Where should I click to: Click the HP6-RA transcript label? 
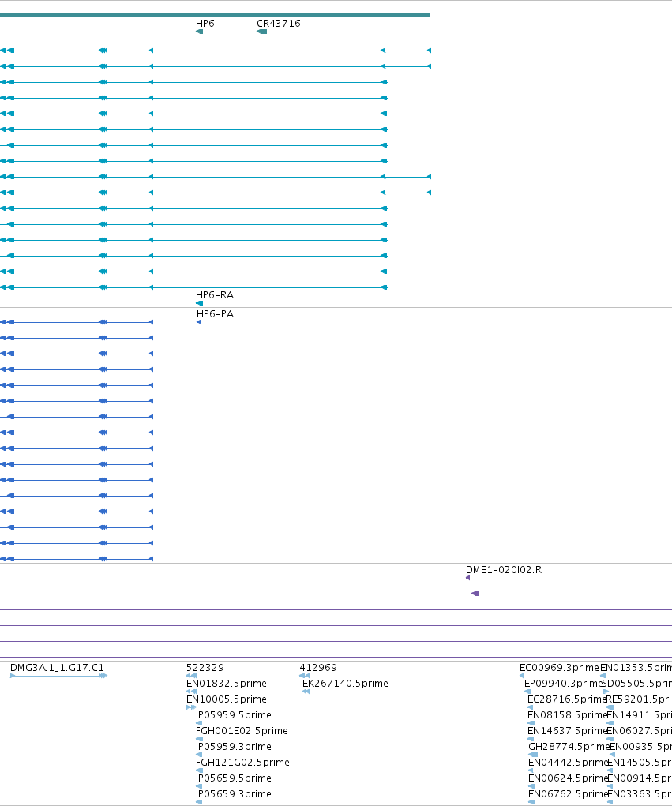215,295
